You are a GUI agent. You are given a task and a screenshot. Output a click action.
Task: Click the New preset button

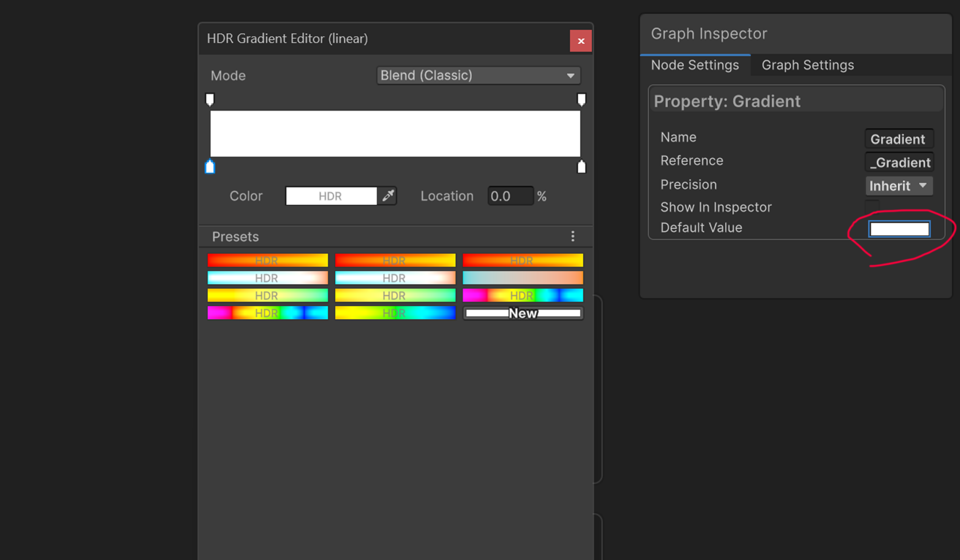[523, 313]
